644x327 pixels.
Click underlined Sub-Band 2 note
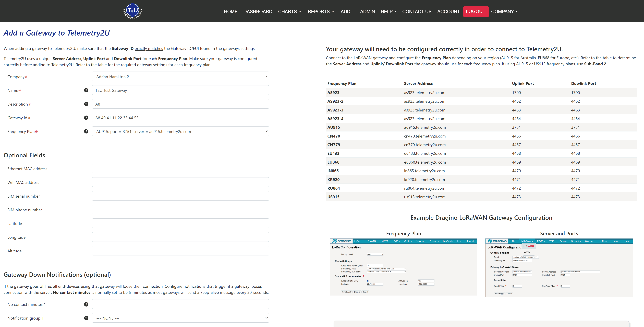554,64
